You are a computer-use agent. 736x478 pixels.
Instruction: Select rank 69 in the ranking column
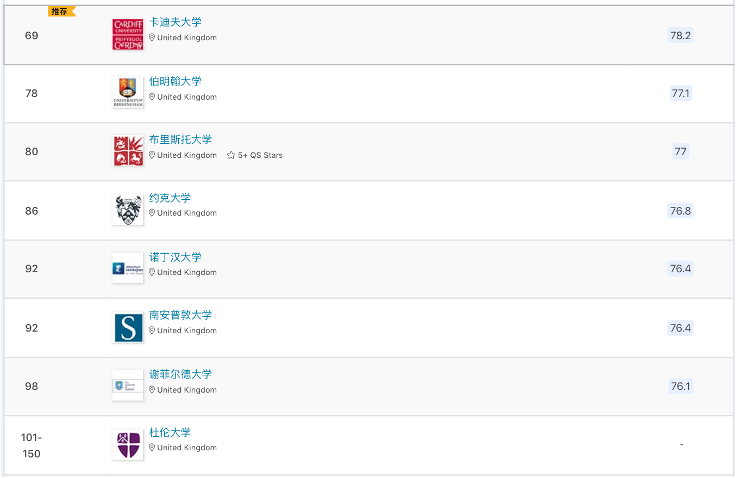point(31,35)
